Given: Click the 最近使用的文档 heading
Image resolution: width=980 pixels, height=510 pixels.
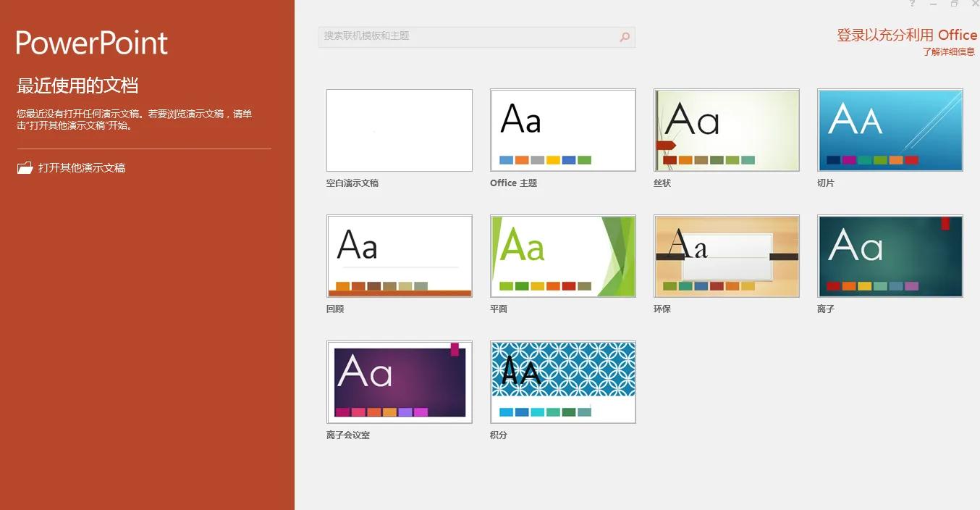Looking at the screenshot, I should (77, 85).
